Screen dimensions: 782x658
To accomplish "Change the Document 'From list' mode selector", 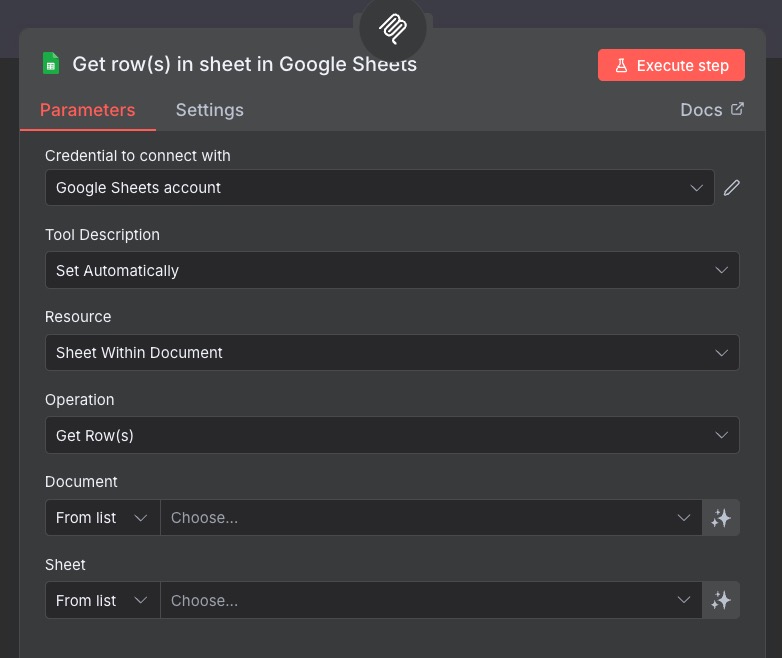I will pos(102,518).
